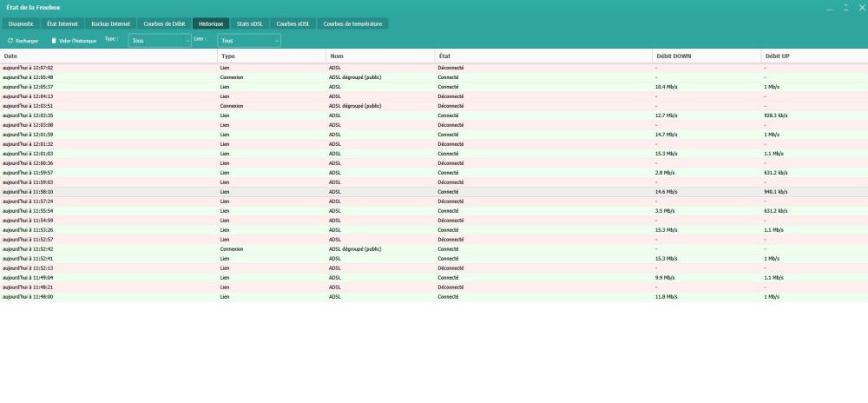Viewport: 868px width, 403px height.
Task: Select the row dated aujourd'hui à 11:52:42
Action: click(434, 249)
